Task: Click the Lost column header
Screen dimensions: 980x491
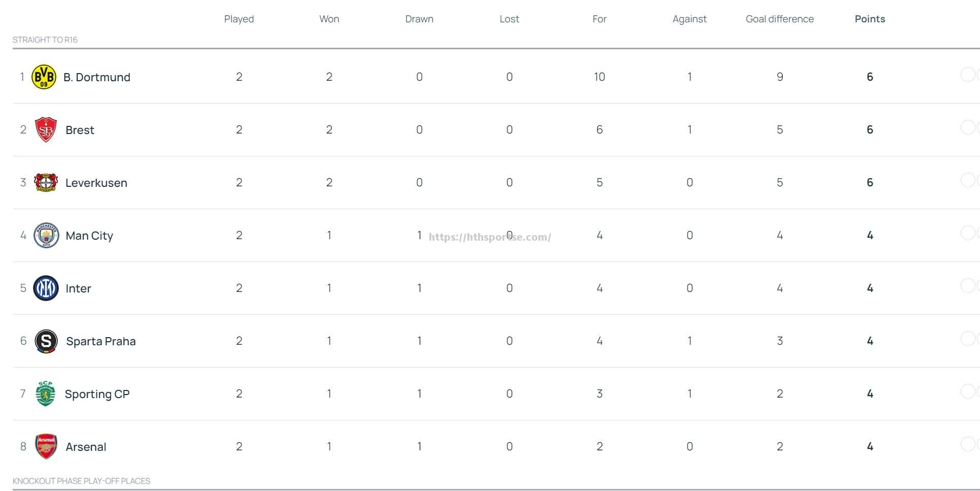Action: [x=510, y=19]
